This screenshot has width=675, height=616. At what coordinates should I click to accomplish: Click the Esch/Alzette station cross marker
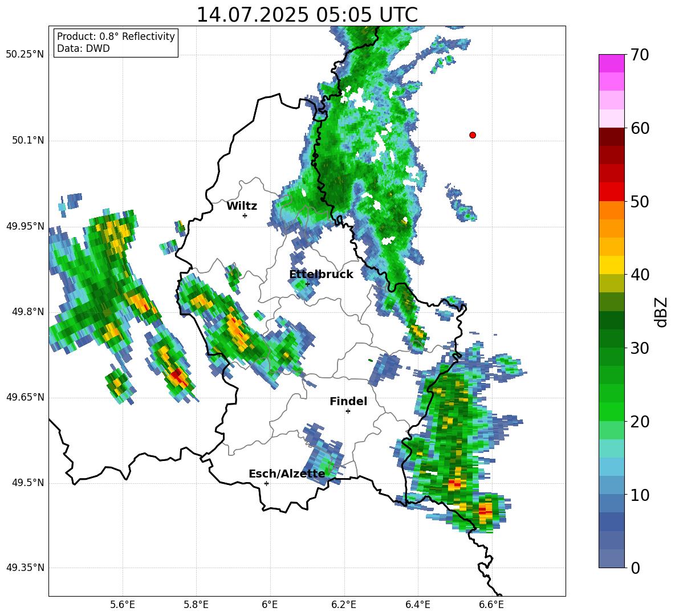point(266,483)
